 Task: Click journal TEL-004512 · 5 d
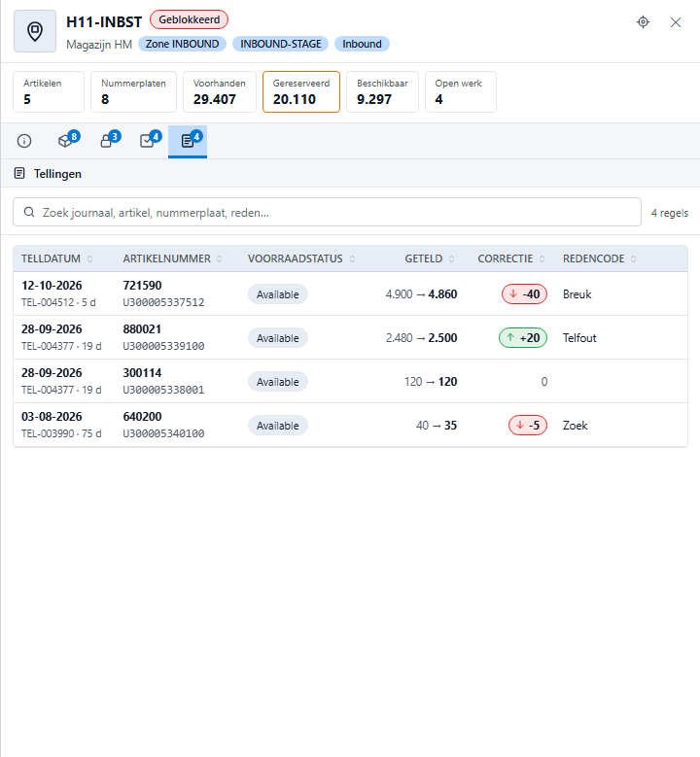tap(58, 303)
